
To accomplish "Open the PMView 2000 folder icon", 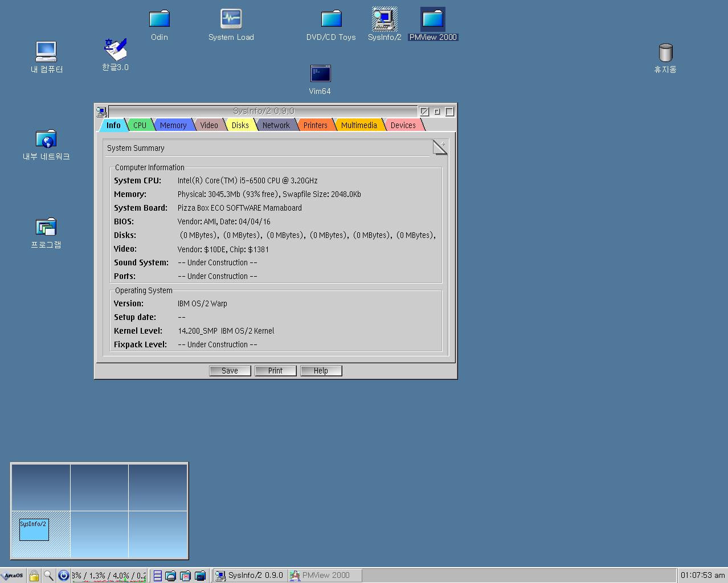I will 433,19.
